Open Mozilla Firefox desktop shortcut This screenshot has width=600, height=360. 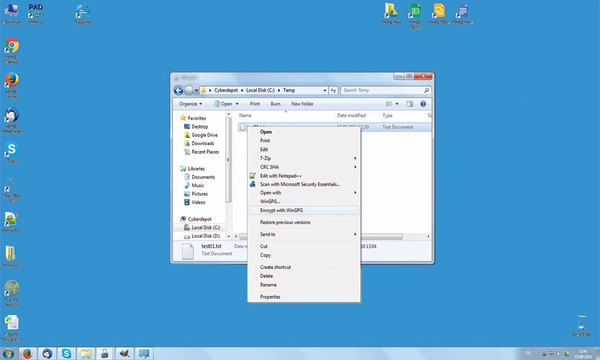pos(11,85)
